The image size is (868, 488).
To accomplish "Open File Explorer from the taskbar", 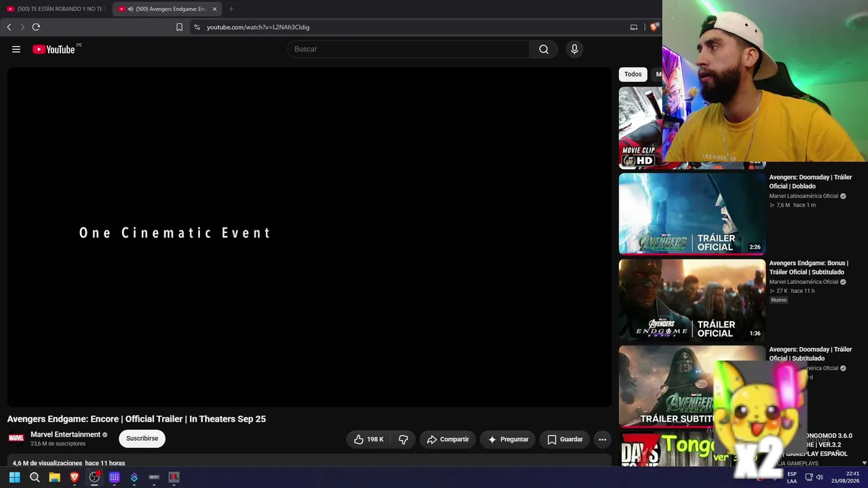I will pyautogui.click(x=54, y=477).
